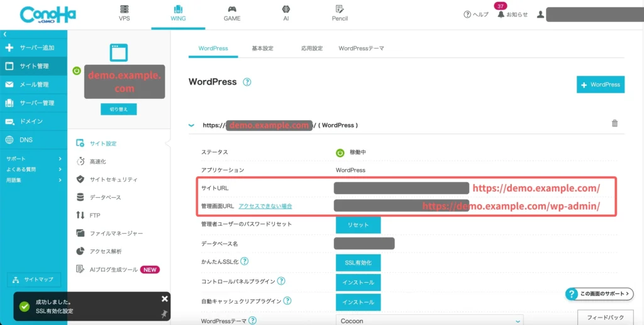Select サイト管理 in sidebar
This screenshot has width=644, height=325.
pyautogui.click(x=34, y=66)
